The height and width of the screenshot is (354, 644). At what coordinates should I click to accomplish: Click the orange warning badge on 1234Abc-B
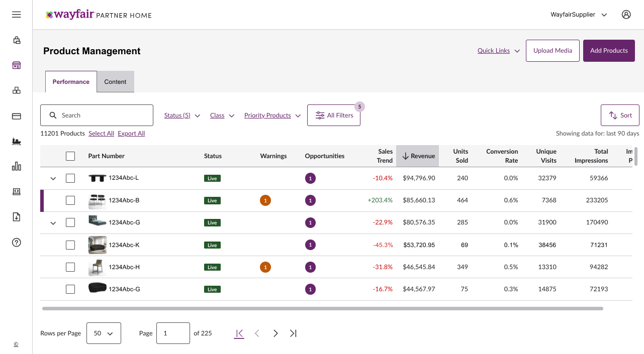(265, 200)
